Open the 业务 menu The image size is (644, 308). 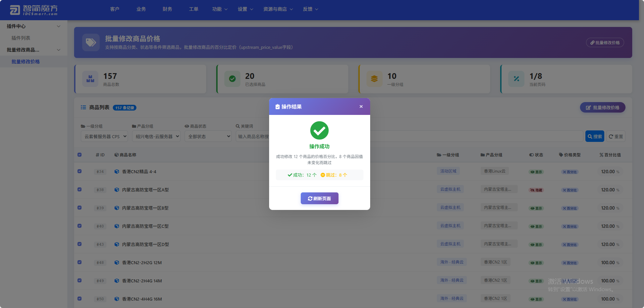(141, 9)
